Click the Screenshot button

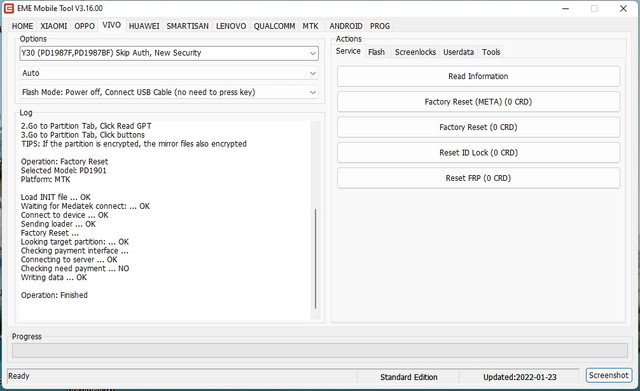coord(609,375)
